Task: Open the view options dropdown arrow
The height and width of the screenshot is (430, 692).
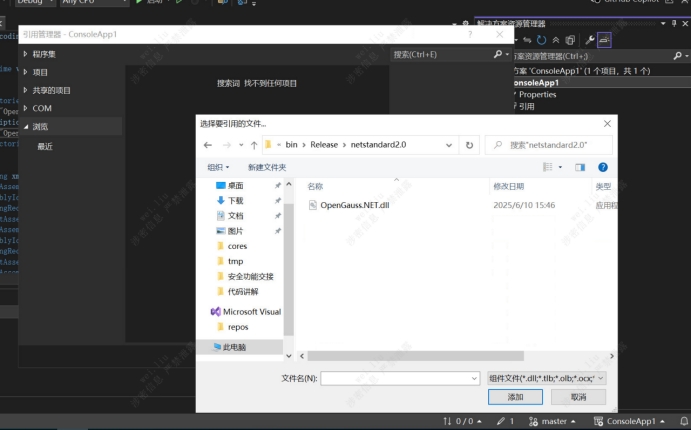Action: tap(560, 167)
